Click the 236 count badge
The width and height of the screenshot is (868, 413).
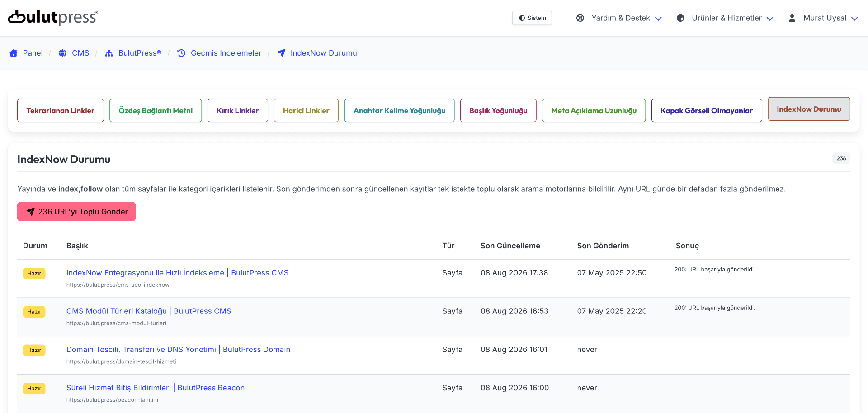click(x=841, y=158)
